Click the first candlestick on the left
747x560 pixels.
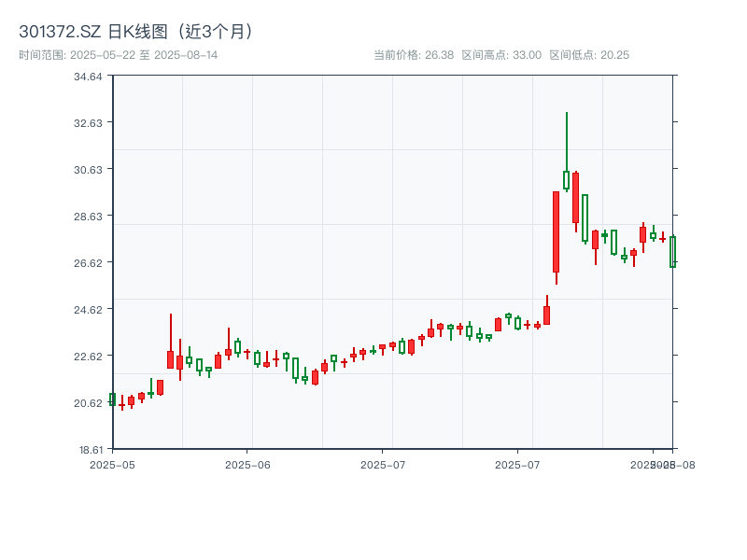[x=114, y=399]
